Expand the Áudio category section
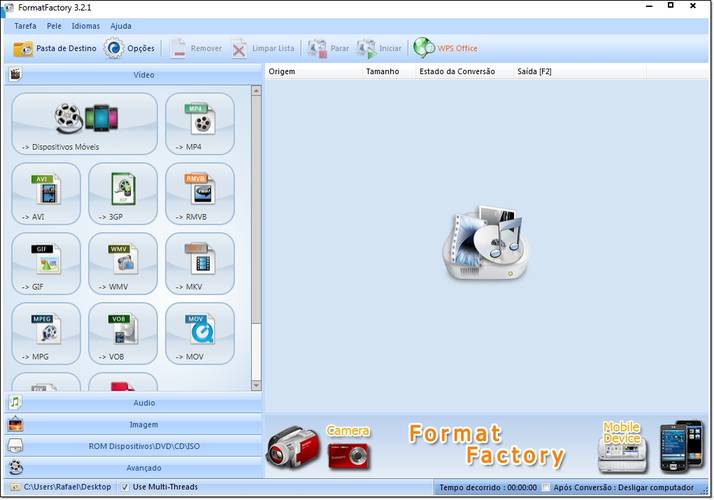The height and width of the screenshot is (500, 714). [x=134, y=403]
